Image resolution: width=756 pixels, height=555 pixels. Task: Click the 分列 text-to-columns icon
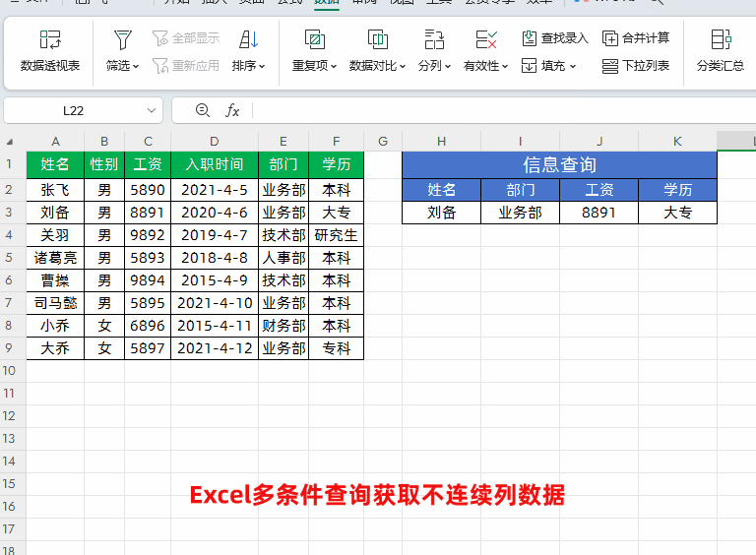point(434,39)
